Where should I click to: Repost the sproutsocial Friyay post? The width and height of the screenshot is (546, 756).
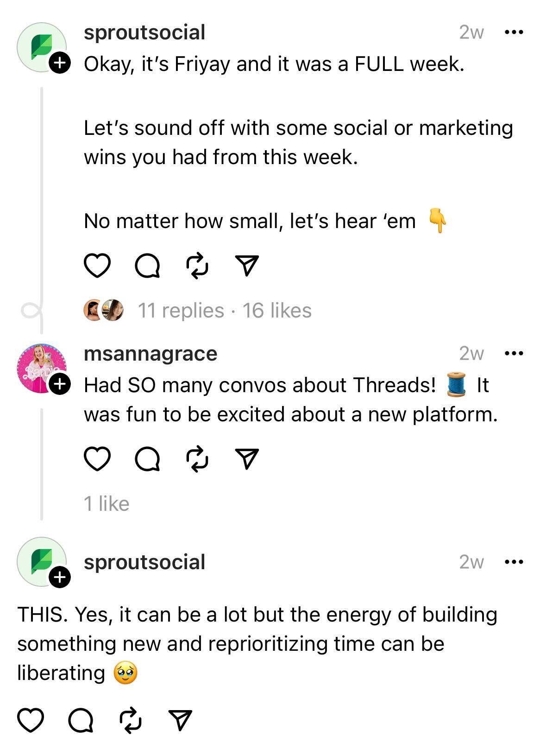click(197, 266)
